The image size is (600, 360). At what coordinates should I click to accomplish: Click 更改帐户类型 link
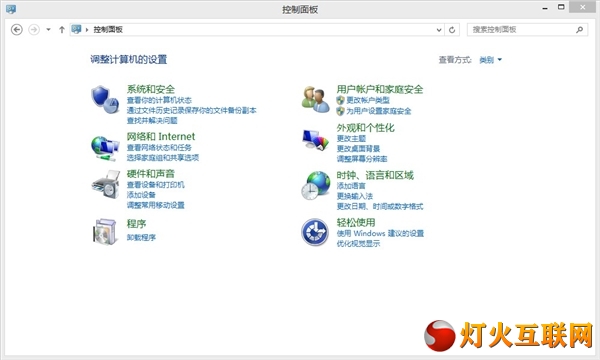[x=368, y=100]
